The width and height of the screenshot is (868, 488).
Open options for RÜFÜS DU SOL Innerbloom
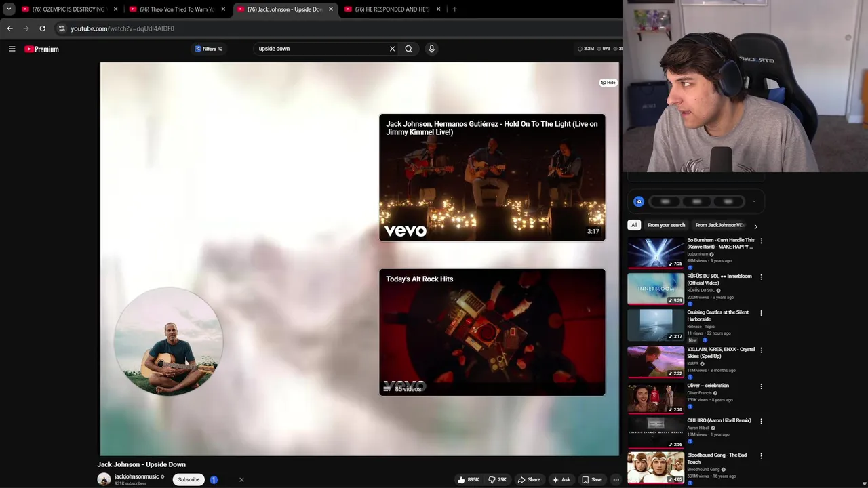(761, 277)
